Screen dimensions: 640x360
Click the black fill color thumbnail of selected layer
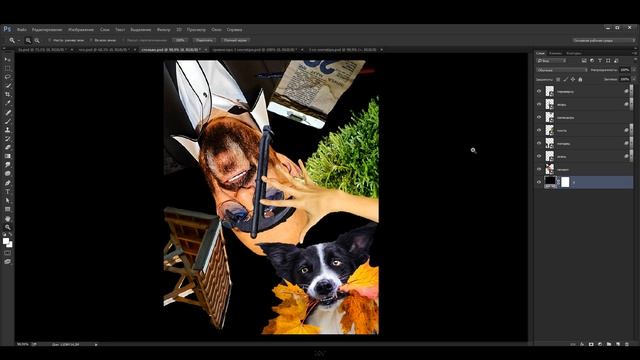point(550,182)
